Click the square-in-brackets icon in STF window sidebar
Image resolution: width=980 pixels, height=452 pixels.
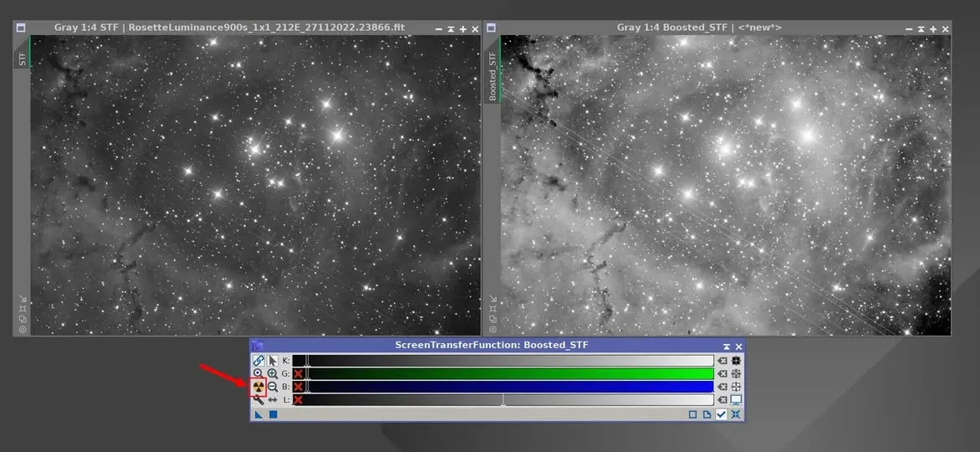(x=23, y=309)
